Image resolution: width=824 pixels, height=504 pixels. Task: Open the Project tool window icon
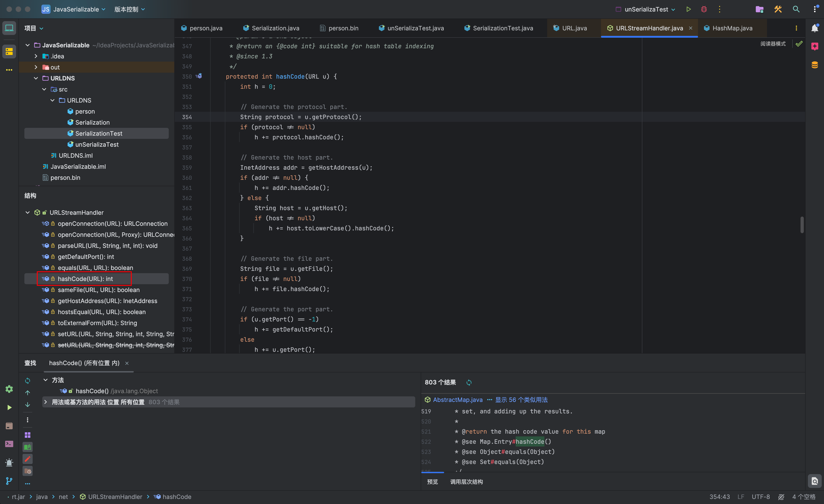(9, 28)
